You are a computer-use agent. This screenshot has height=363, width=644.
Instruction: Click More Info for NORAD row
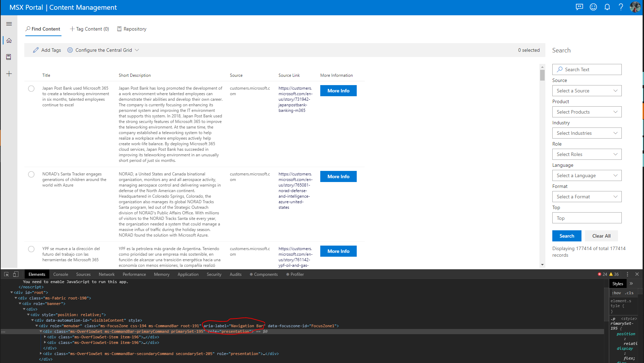click(x=338, y=176)
